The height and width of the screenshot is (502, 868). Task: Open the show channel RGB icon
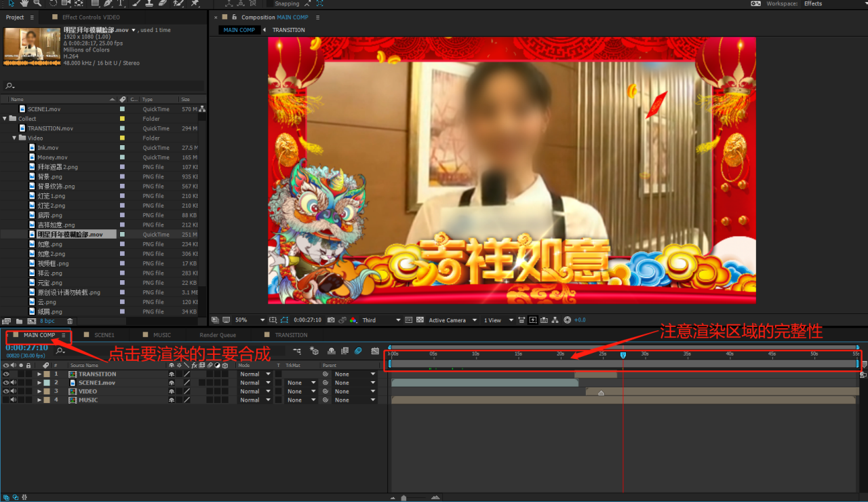click(353, 320)
